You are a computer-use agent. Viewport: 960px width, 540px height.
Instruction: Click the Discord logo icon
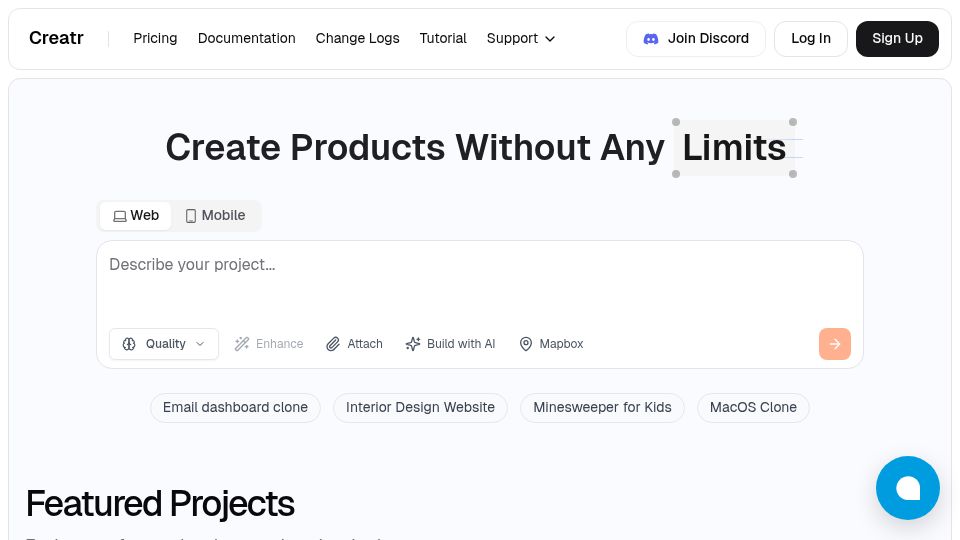click(651, 39)
